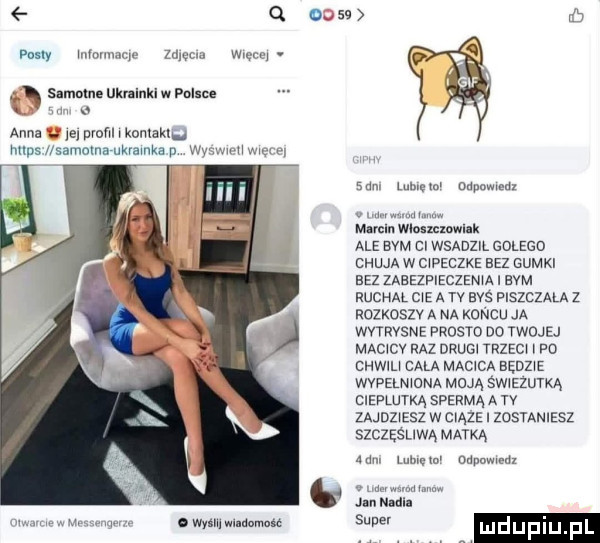Open the three-dot post options menu
600x543 pixels.
coord(284,91)
